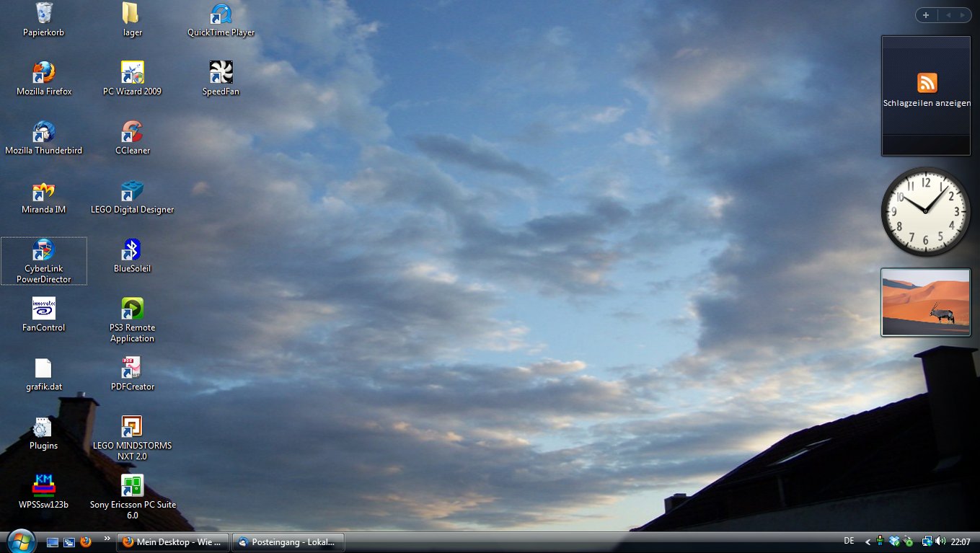Click the CCleaner desktop icon
This screenshot has width=980, height=553.
click(x=132, y=132)
